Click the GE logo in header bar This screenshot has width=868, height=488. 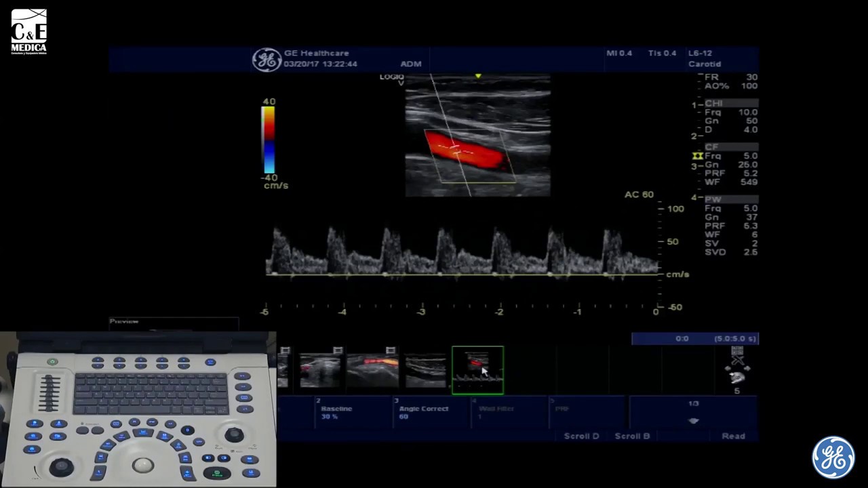pos(267,59)
